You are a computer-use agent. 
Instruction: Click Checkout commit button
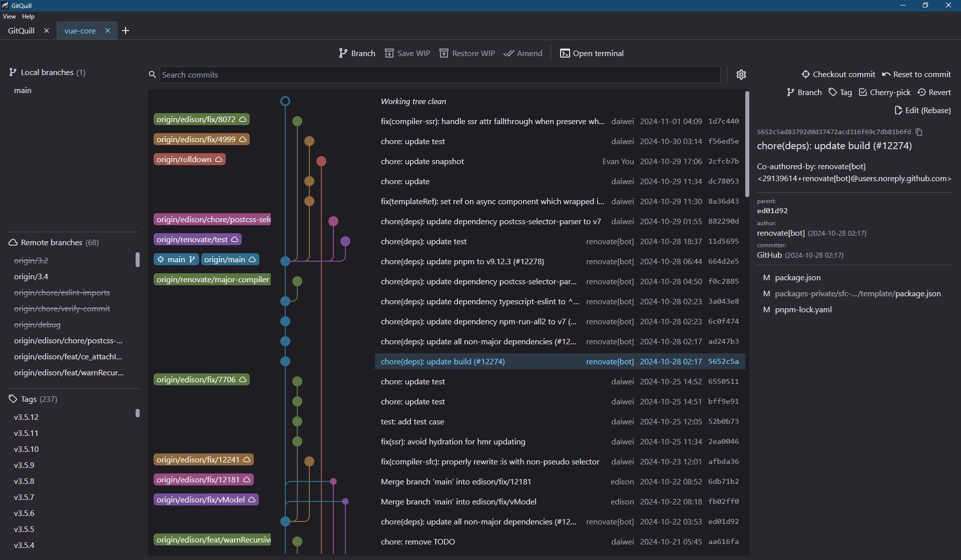[x=838, y=74]
